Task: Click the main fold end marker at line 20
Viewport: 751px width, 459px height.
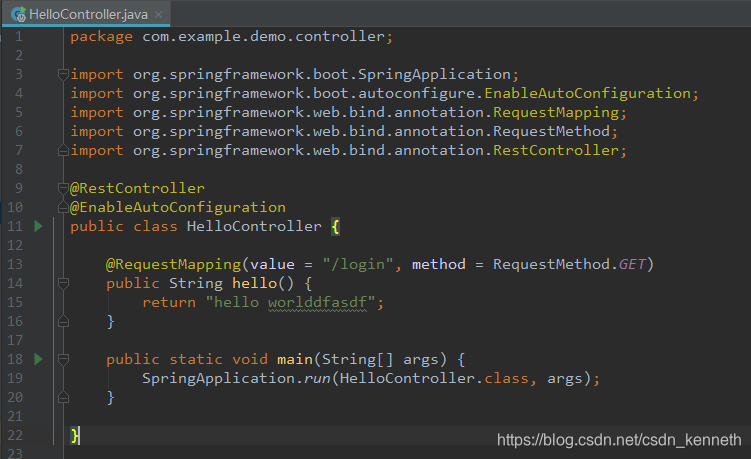Action: (63, 397)
